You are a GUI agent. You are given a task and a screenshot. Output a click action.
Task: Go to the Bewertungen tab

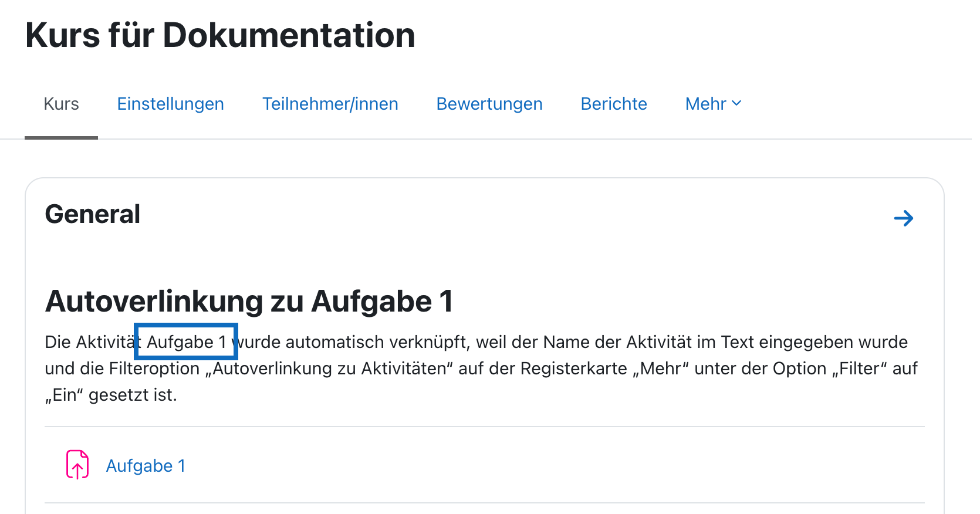pyautogui.click(x=489, y=104)
